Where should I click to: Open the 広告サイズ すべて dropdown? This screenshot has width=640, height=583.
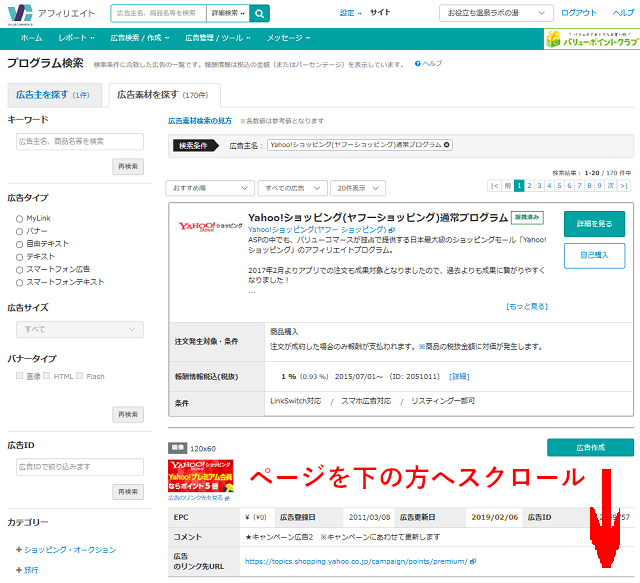pyautogui.click(x=80, y=329)
